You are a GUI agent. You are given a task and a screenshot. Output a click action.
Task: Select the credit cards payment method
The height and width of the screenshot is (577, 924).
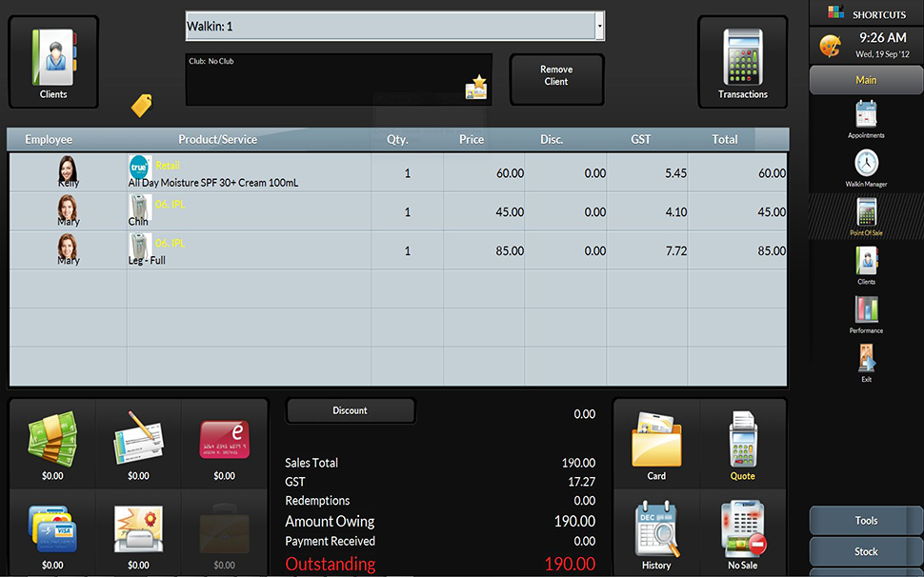point(52,533)
